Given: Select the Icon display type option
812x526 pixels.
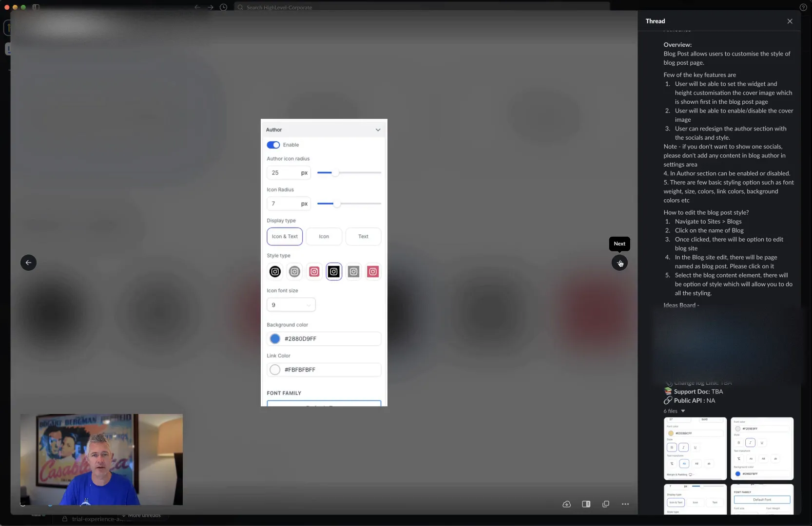Looking at the screenshot, I should (324, 237).
